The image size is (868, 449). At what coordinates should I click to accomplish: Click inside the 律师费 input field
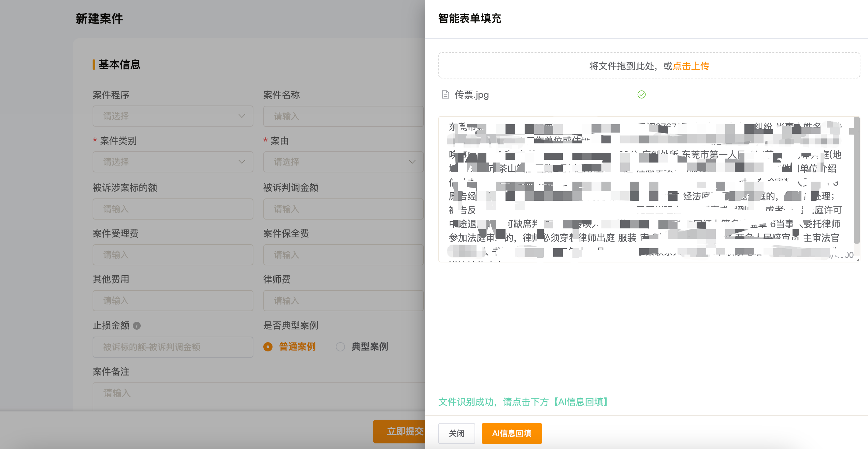point(343,300)
